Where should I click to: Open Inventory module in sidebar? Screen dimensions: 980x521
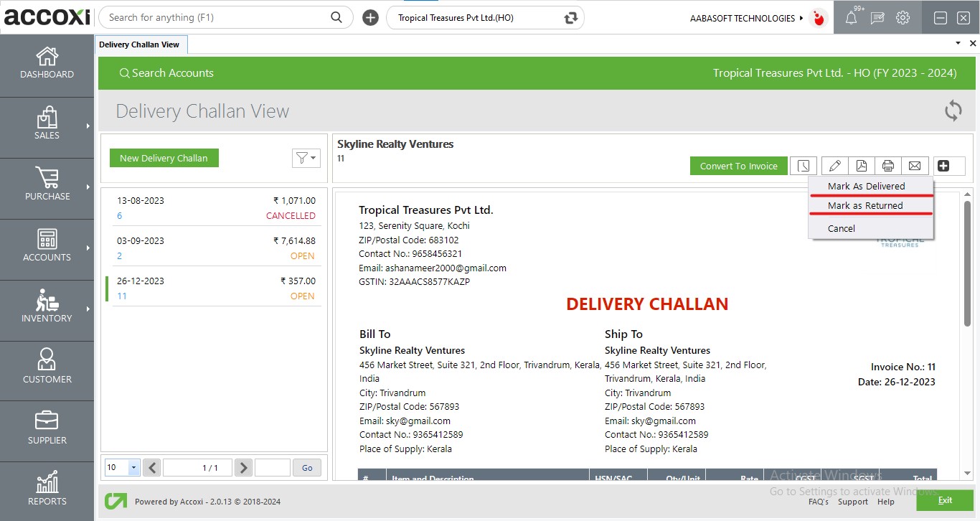click(x=47, y=306)
